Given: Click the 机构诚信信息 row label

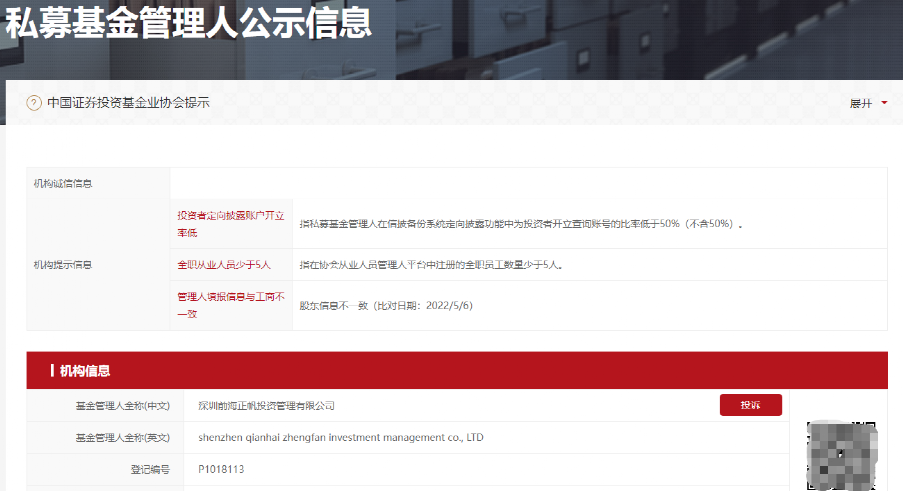Looking at the screenshot, I should coord(63,184).
